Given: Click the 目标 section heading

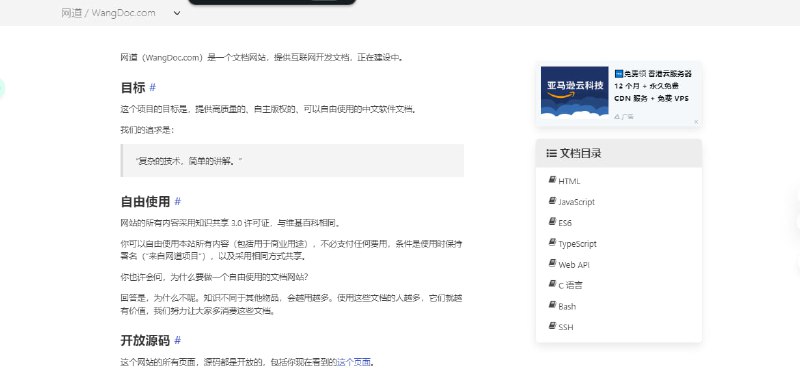Looking at the screenshot, I should tap(133, 88).
